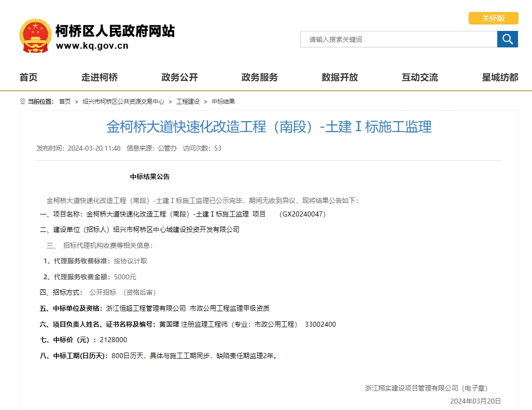Go to 政务服务 in the navigation bar
Screen dimensions: 532x410
point(260,77)
